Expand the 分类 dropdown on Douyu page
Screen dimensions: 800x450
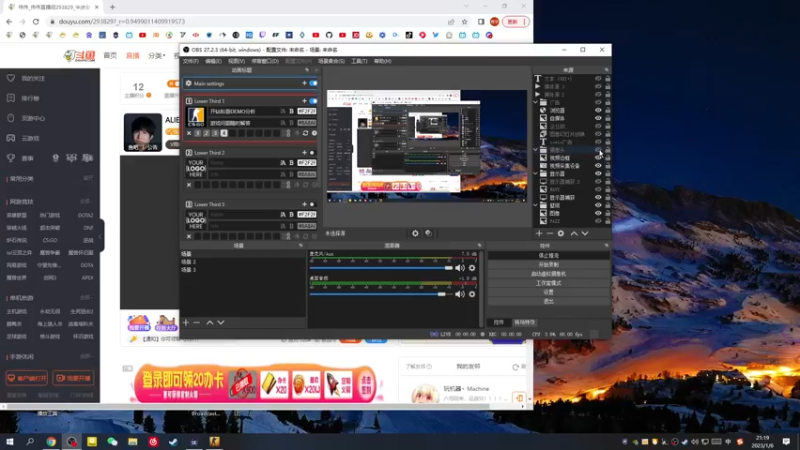pos(157,56)
